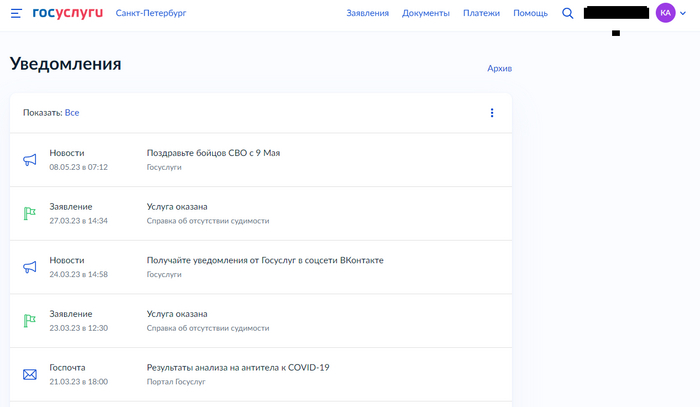The height and width of the screenshot is (407, 700).
Task: Open notification Поздравьте бойцов СВО с 9 Мая
Action: point(261,160)
